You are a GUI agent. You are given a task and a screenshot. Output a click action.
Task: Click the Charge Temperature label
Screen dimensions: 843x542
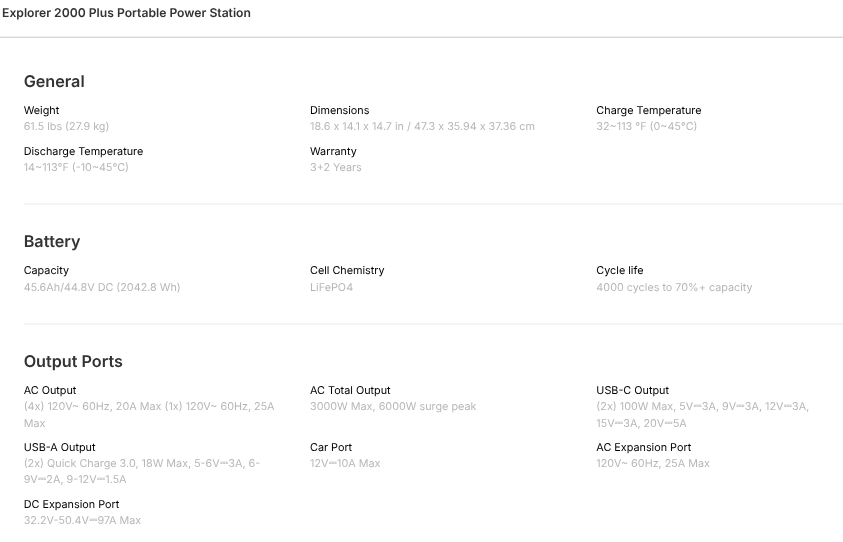click(x=648, y=110)
